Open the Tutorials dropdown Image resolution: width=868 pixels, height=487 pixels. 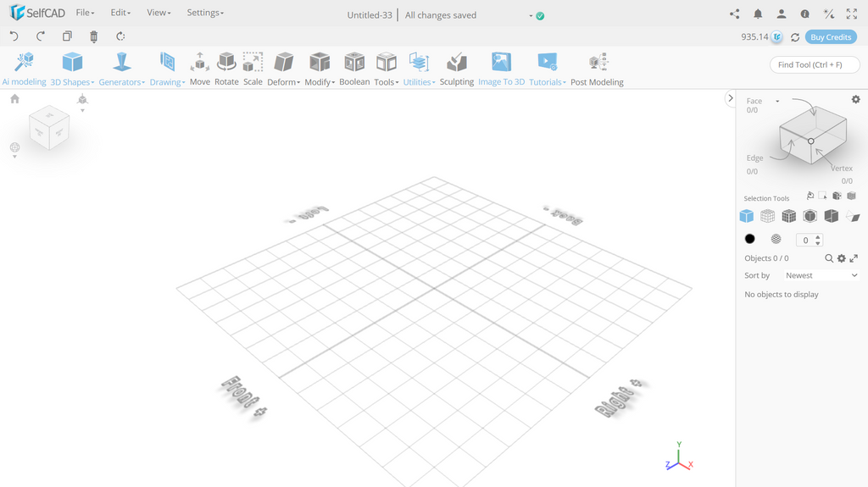[x=548, y=69]
